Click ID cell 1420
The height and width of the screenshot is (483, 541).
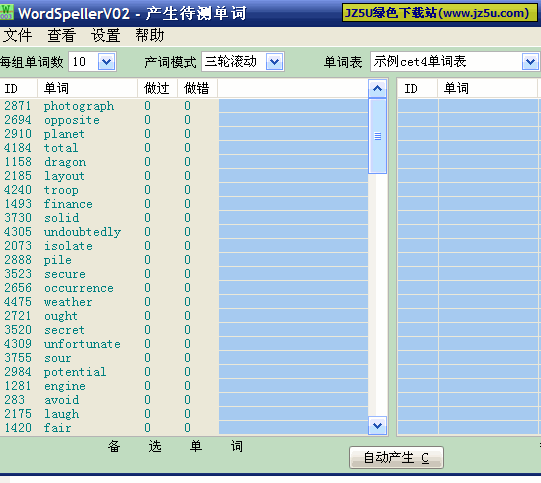18,428
